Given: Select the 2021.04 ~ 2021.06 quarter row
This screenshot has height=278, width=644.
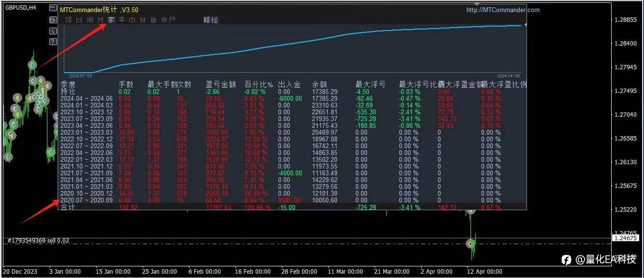Looking at the screenshot, I should pyautogui.click(x=292, y=180).
